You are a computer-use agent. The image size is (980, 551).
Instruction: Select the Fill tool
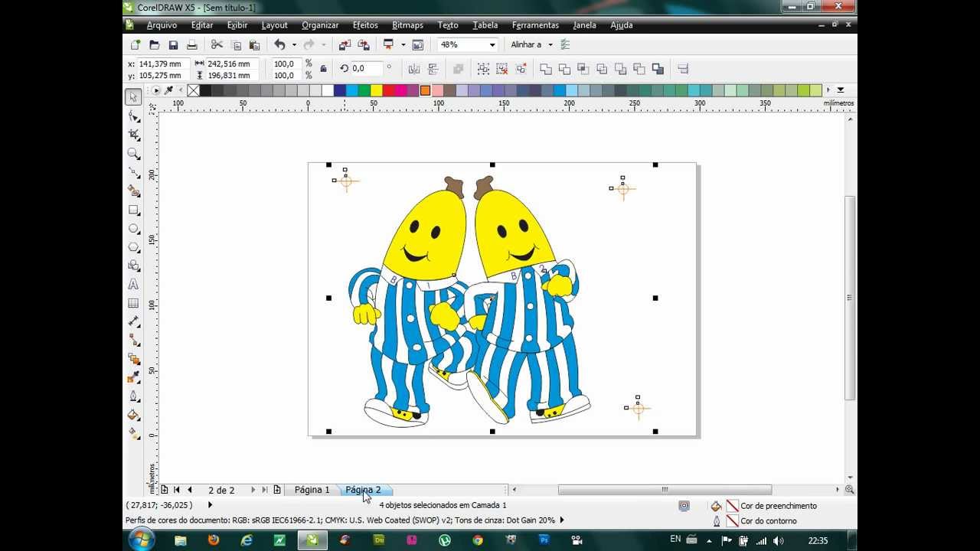click(x=133, y=415)
